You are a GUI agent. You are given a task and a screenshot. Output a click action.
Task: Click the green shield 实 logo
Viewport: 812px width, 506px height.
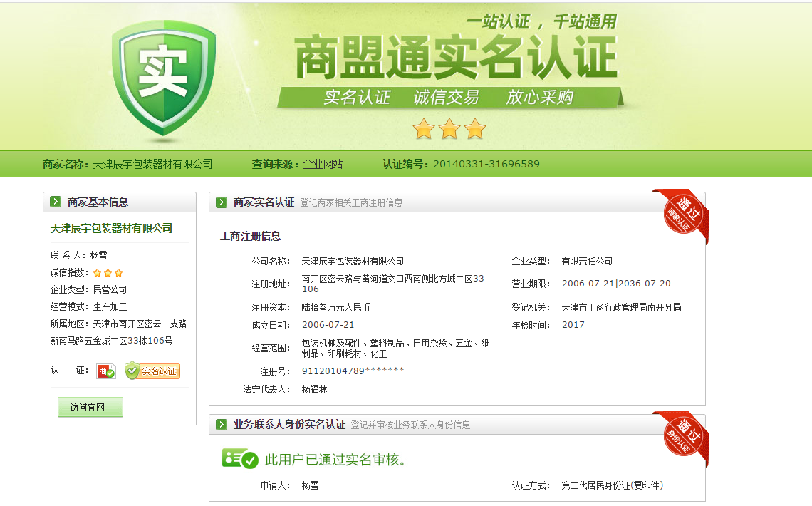click(x=163, y=76)
